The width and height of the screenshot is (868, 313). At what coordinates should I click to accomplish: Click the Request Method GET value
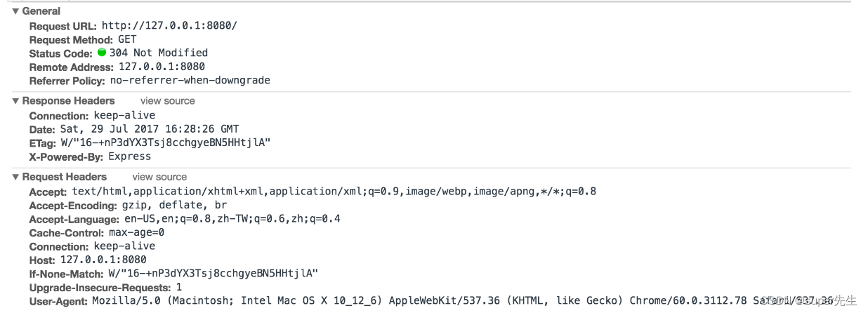pos(127,39)
